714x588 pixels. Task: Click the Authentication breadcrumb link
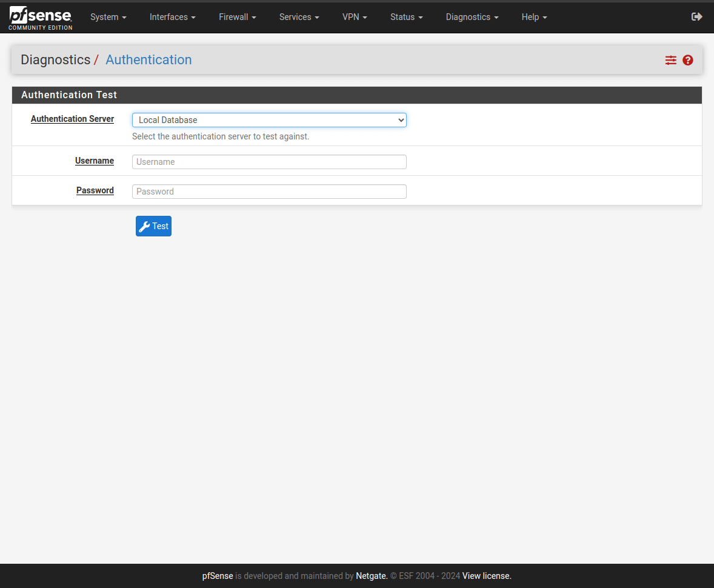tap(148, 59)
